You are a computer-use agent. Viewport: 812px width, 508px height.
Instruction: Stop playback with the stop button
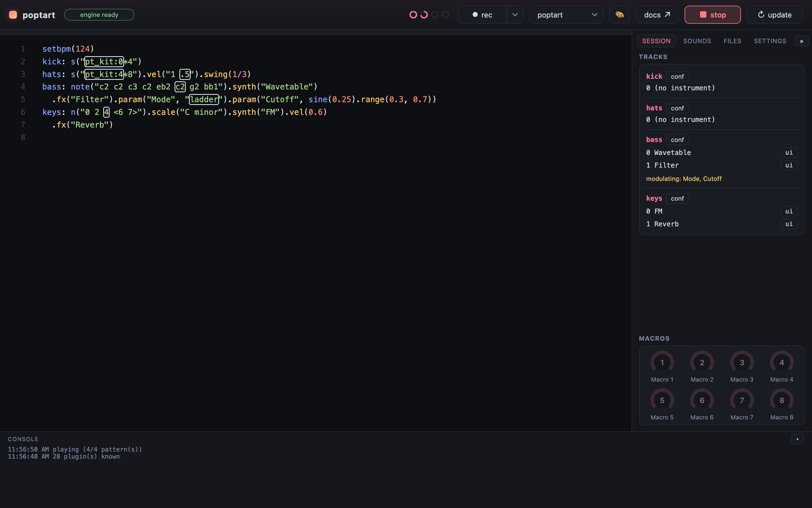712,15
